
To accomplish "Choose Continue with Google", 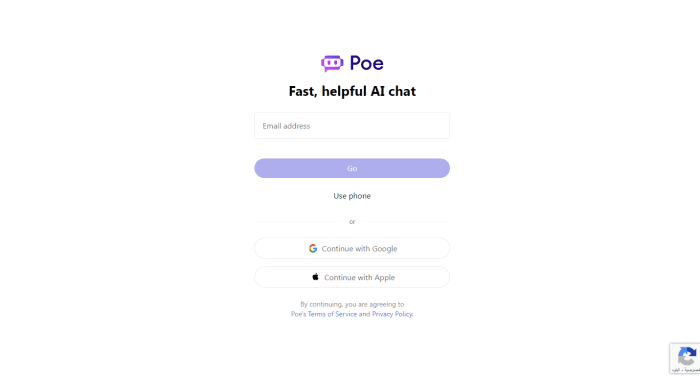I will click(352, 248).
